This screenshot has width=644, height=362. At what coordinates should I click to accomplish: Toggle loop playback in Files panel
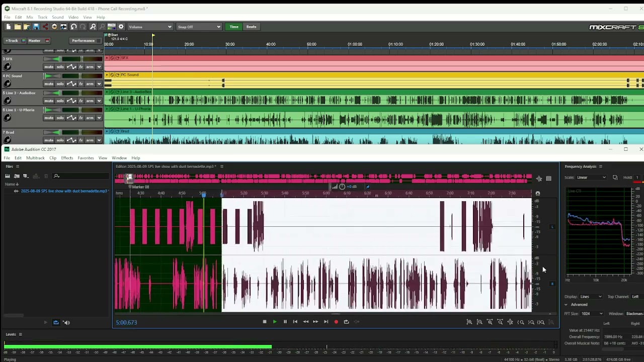tap(56, 322)
